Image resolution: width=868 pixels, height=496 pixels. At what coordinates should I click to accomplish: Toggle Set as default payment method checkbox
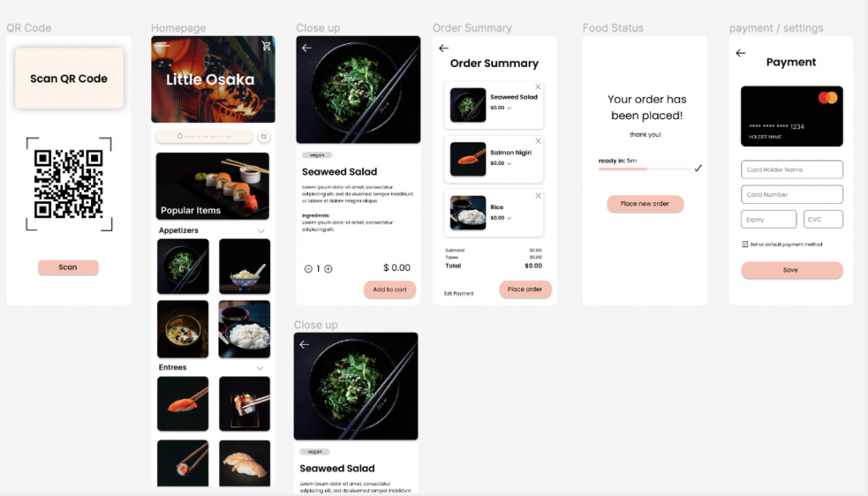click(x=745, y=244)
